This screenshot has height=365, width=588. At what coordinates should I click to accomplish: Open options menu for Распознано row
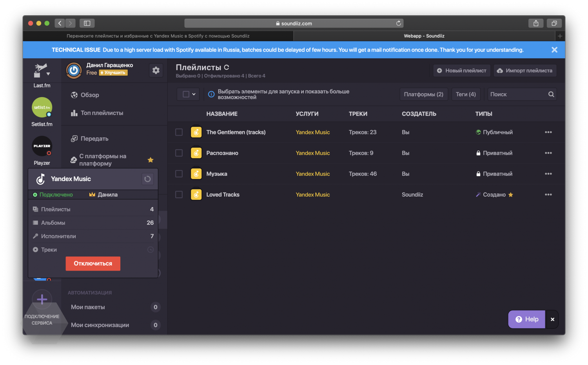548,153
